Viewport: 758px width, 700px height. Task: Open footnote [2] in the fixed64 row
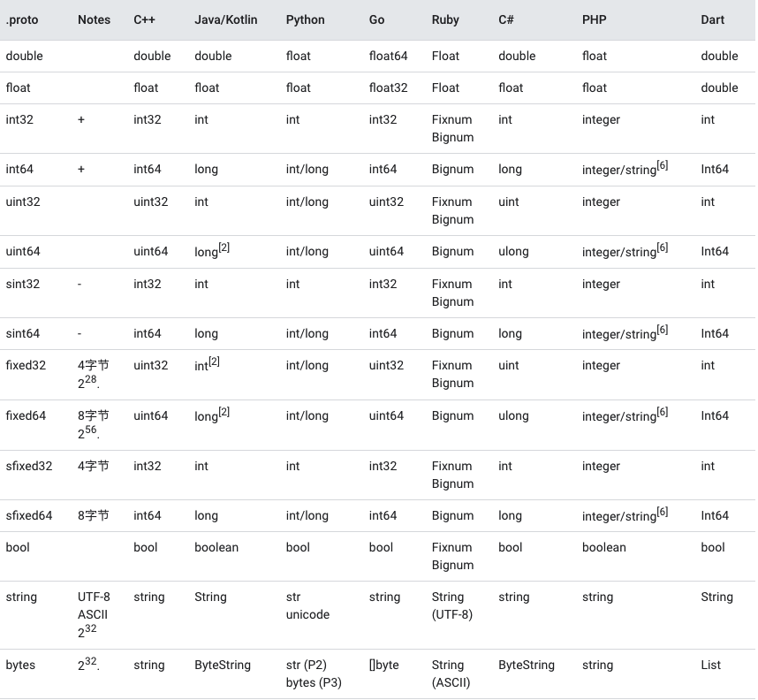coord(224,412)
